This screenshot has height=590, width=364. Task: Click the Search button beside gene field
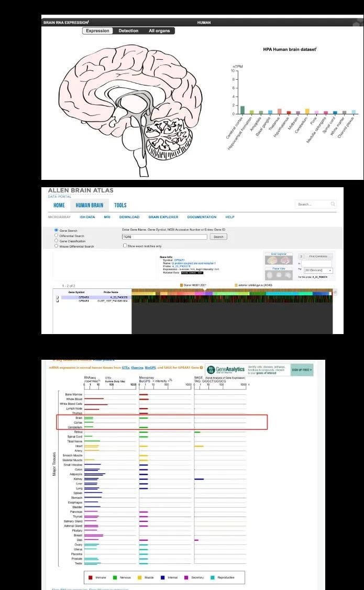tap(218, 237)
